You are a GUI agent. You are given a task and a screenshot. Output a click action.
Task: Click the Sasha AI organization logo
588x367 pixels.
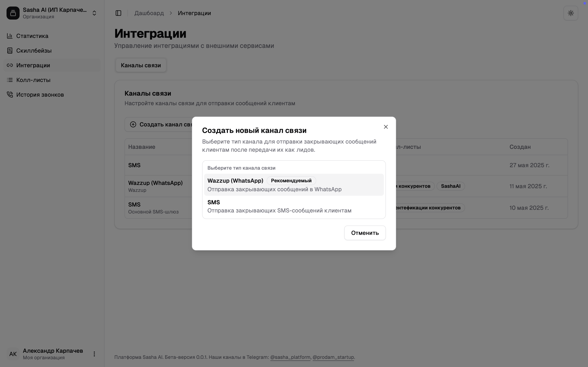point(13,13)
